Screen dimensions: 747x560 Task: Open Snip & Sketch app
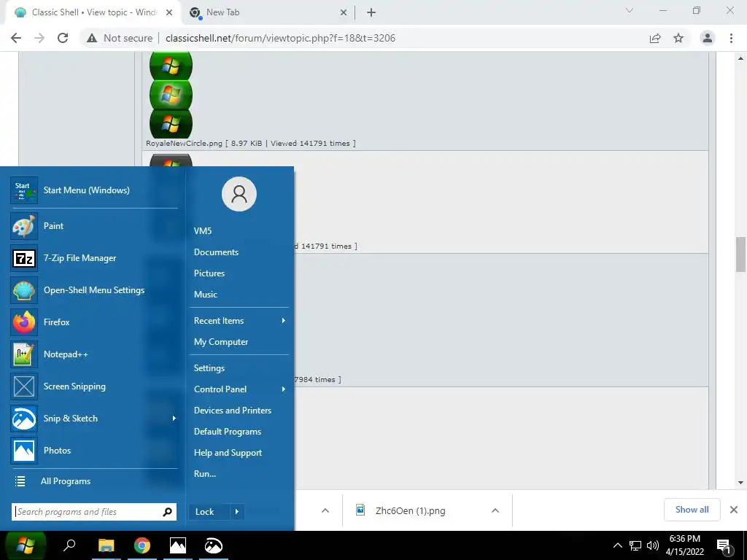(x=89, y=419)
